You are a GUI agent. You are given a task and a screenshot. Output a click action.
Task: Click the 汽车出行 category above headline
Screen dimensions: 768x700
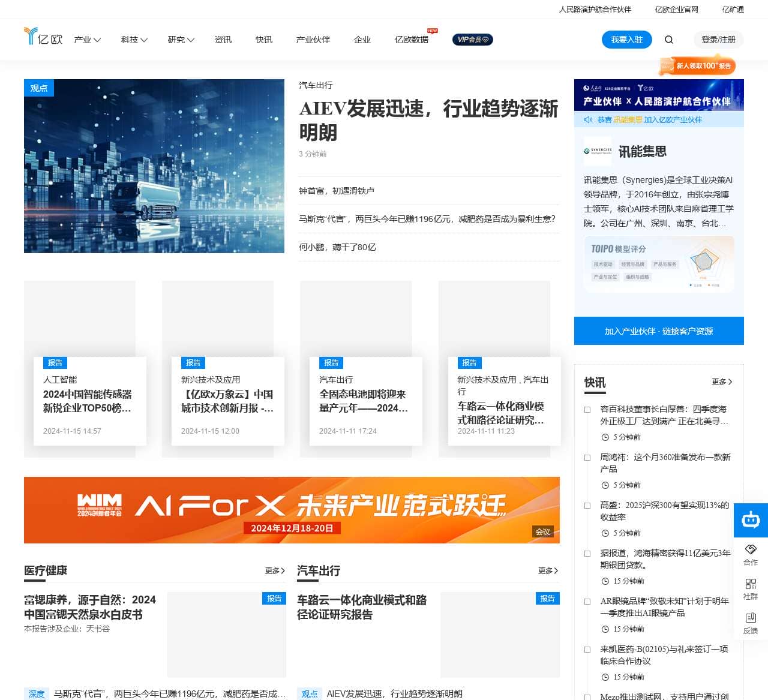coord(316,85)
